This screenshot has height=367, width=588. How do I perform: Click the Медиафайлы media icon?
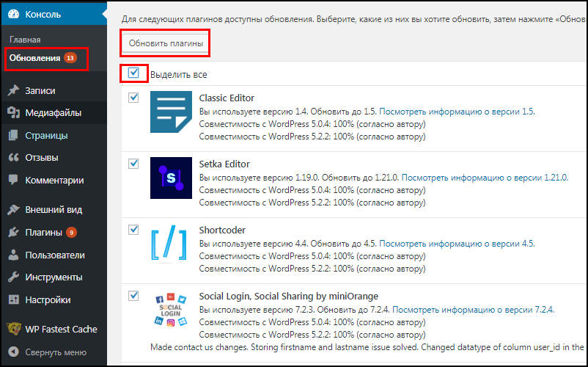pyautogui.click(x=13, y=113)
